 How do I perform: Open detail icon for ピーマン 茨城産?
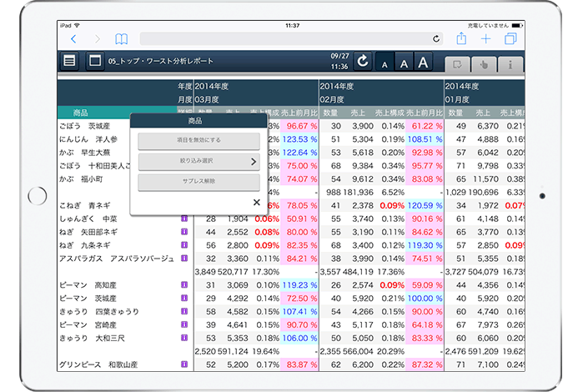click(x=184, y=298)
